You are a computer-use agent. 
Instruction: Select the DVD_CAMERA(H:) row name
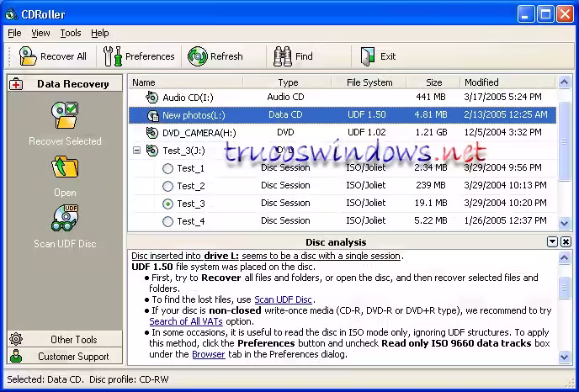tap(199, 133)
